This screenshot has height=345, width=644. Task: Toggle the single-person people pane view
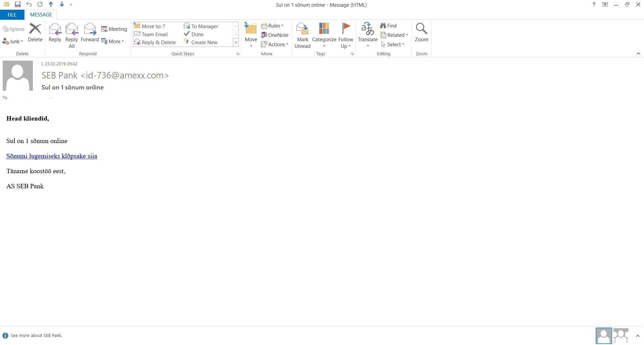(x=603, y=336)
